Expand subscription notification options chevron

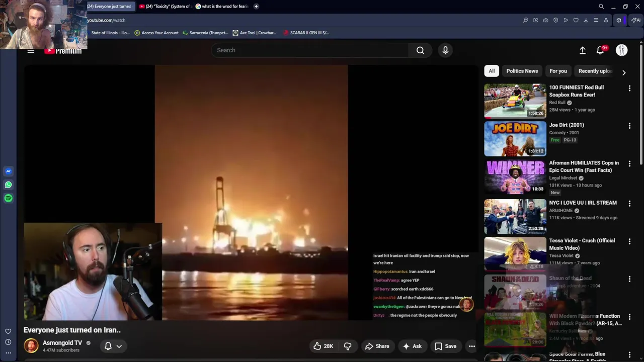pyautogui.click(x=119, y=346)
